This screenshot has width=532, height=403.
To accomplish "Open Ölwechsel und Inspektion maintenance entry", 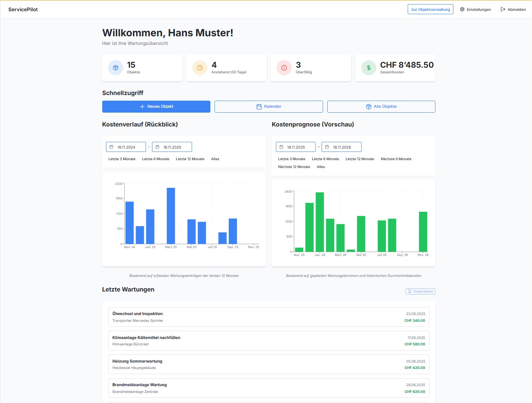I will click(269, 317).
